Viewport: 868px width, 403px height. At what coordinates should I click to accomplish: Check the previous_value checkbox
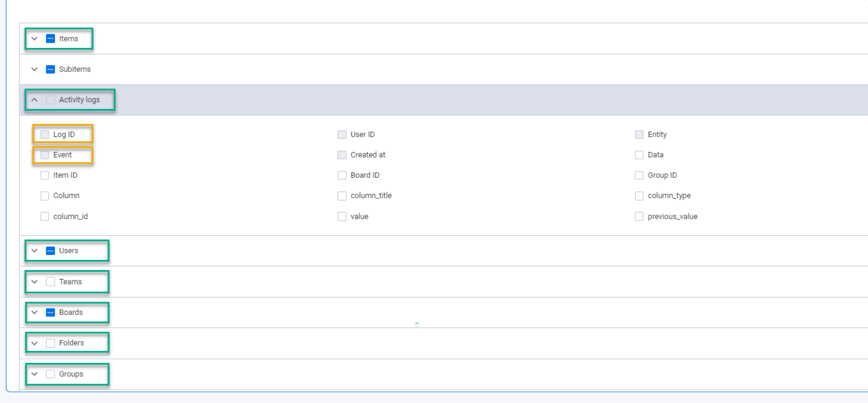point(639,216)
